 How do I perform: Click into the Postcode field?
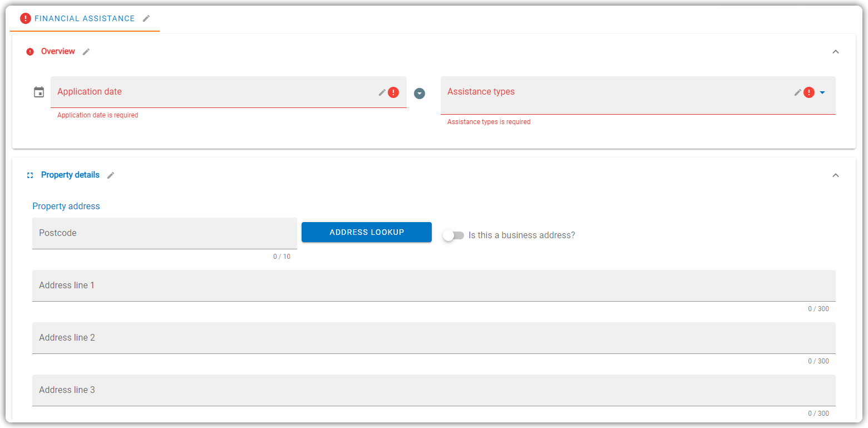click(x=165, y=233)
